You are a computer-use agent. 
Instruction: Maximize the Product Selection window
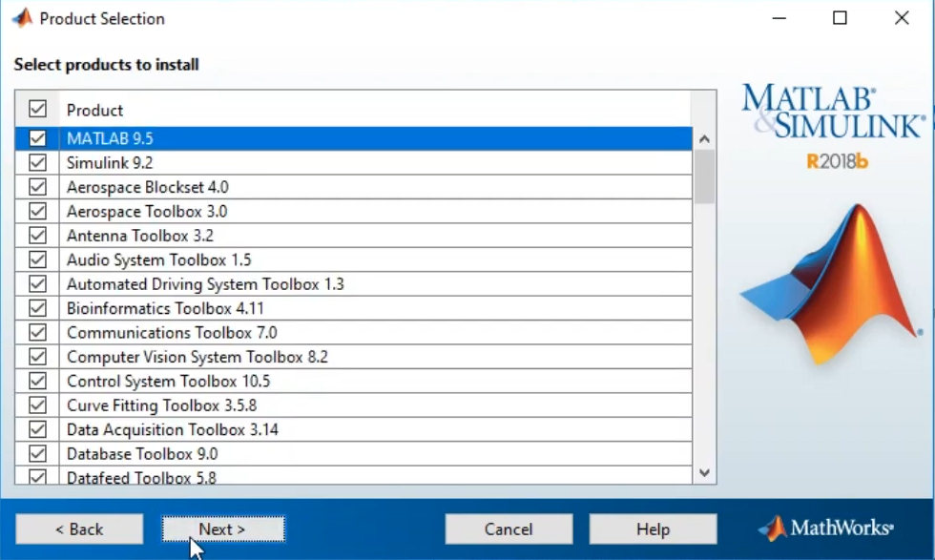(x=840, y=18)
